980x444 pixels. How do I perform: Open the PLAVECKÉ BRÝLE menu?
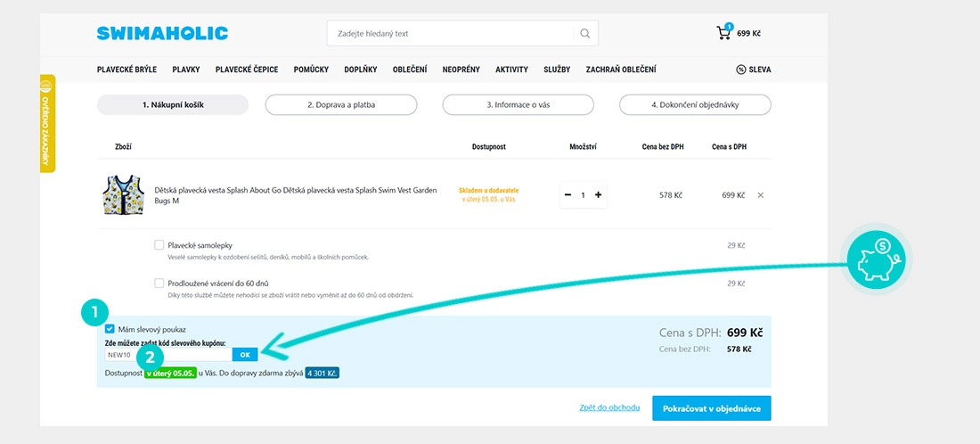[x=127, y=70]
